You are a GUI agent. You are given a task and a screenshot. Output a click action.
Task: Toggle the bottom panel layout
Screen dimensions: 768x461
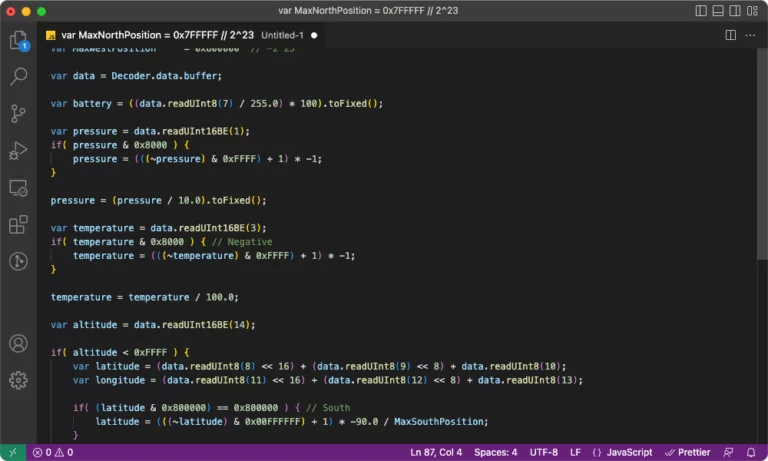pos(718,10)
